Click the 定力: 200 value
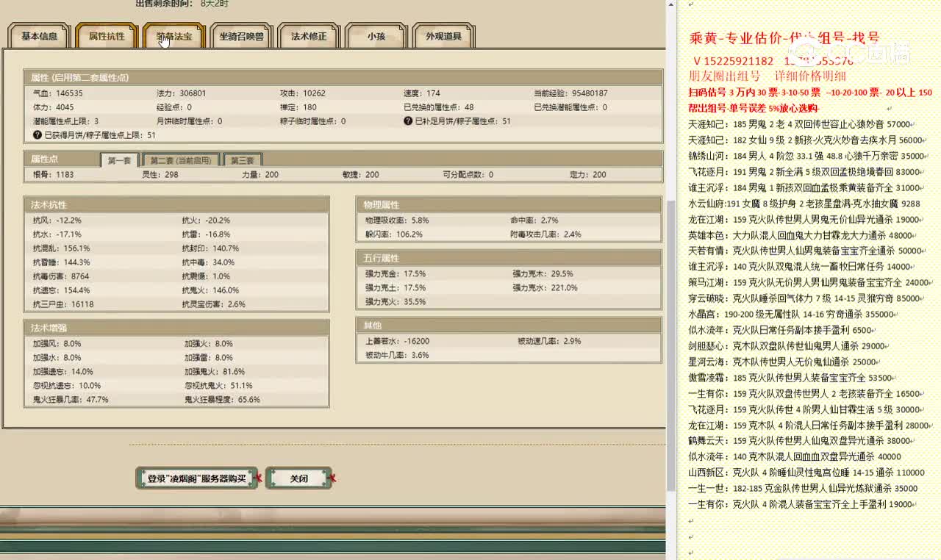Screen dimensions: 941x560 point(588,174)
